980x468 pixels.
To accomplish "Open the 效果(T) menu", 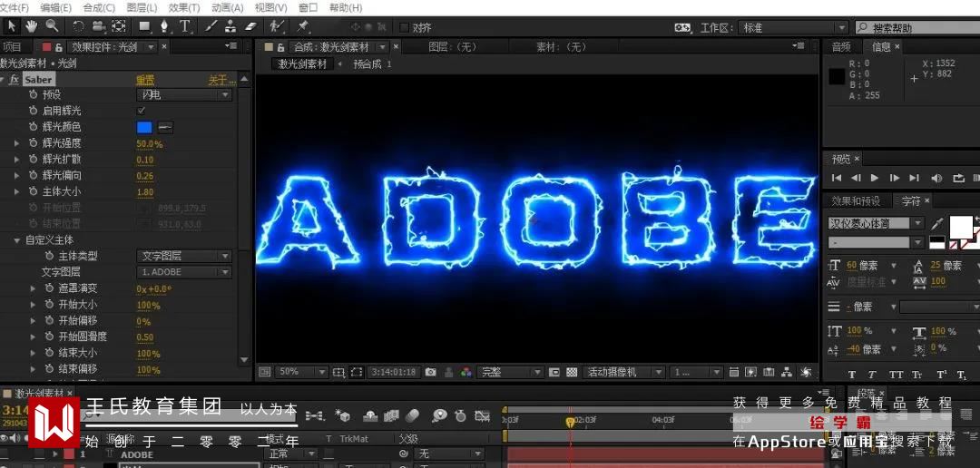I will click(184, 7).
